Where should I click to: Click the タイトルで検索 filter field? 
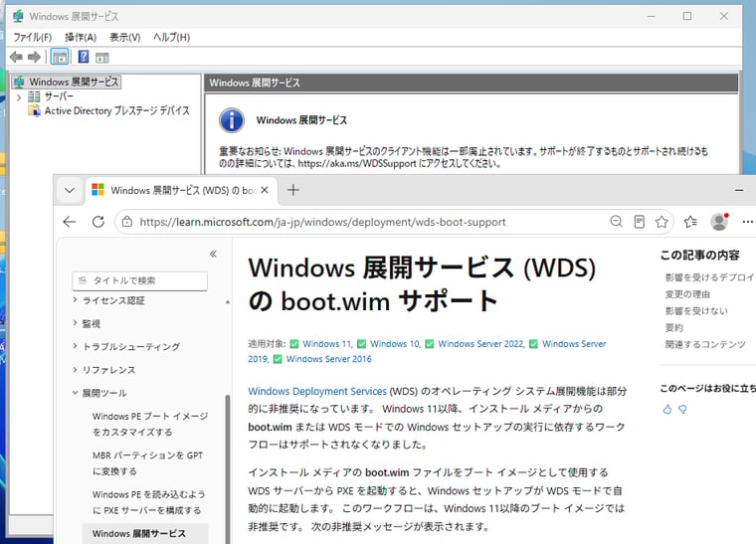pos(140,280)
